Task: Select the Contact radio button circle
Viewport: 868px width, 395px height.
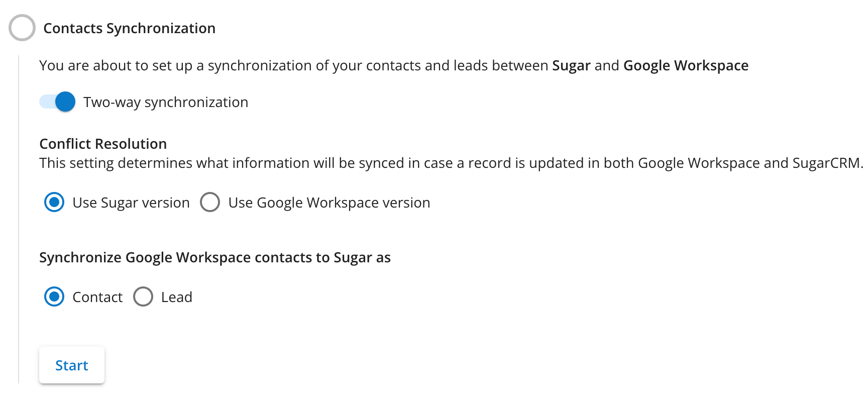Action: [54, 297]
